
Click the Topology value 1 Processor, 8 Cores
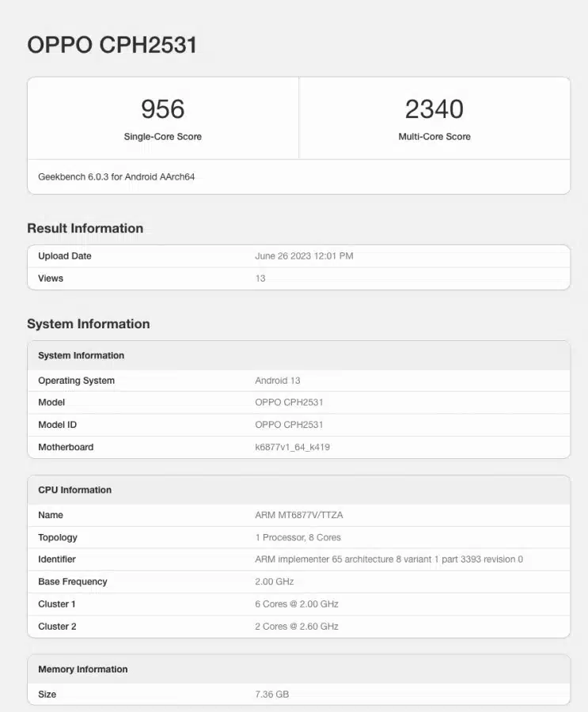click(298, 537)
